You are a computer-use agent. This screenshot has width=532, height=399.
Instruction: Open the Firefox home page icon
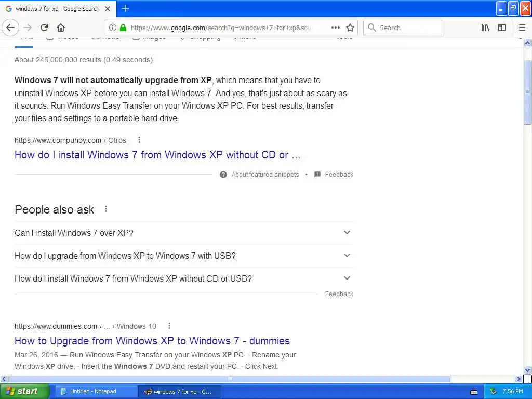pyautogui.click(x=61, y=28)
